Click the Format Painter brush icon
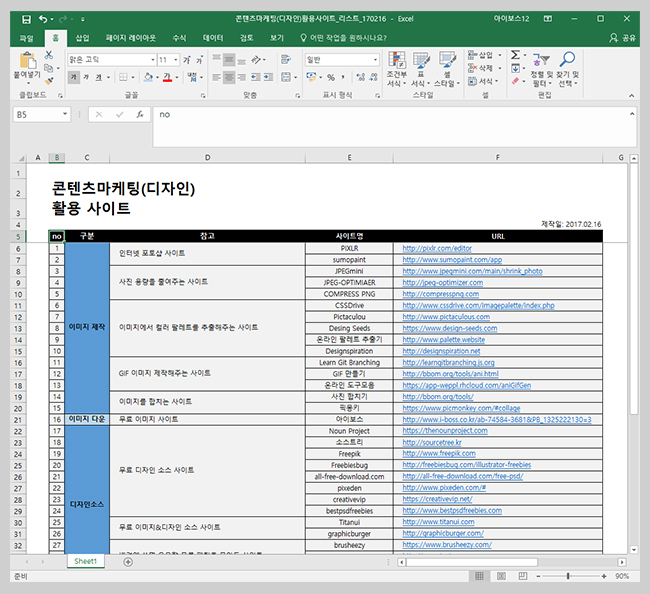Image resolution: width=650 pixels, height=594 pixels. (x=49, y=80)
